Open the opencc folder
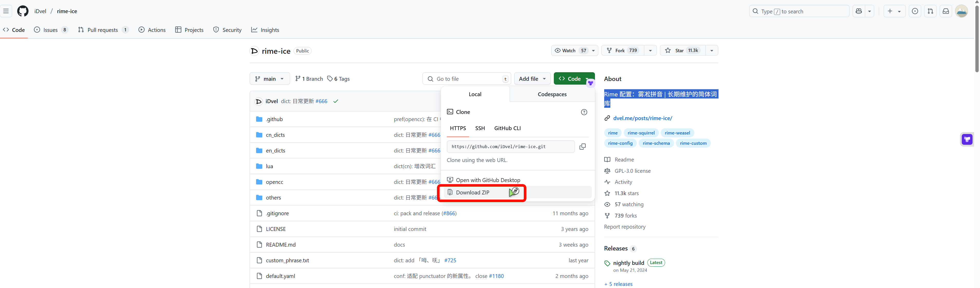Image resolution: width=980 pixels, height=288 pixels. click(x=274, y=182)
